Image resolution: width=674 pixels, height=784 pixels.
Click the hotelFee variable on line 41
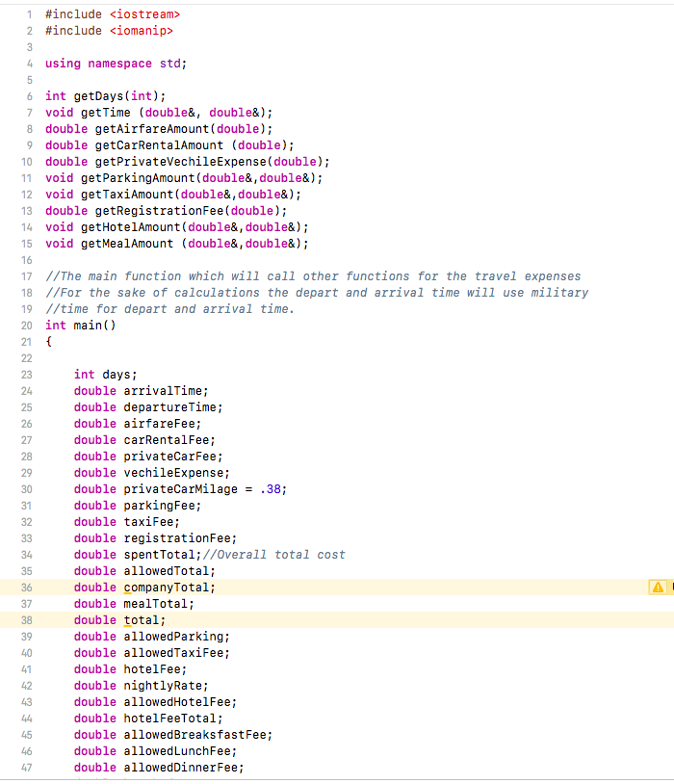click(152, 669)
